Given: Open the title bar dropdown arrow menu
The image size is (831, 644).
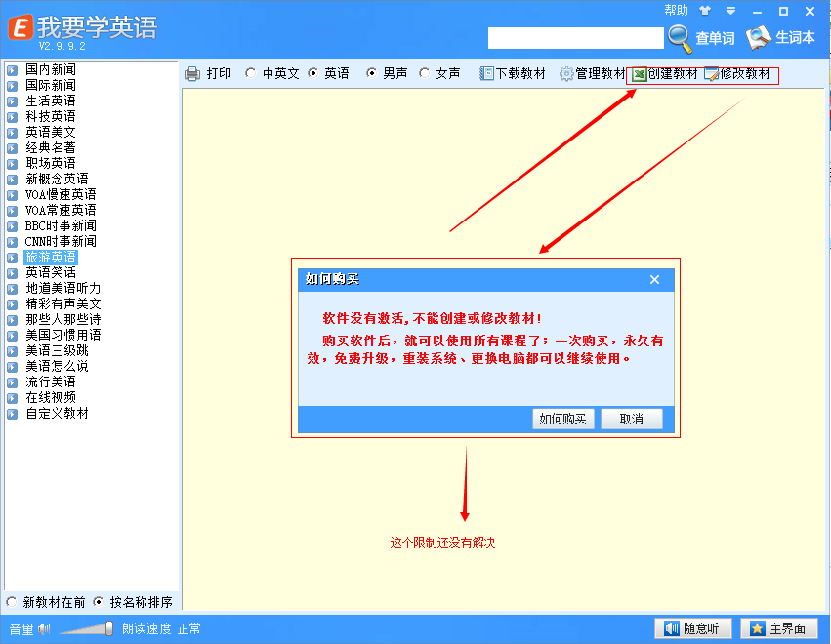Looking at the screenshot, I should [730, 11].
